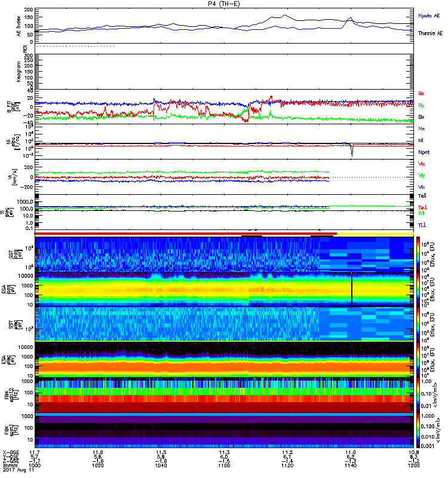Click the SST ion panel color bar
The width and height of the screenshot is (448, 478).
click(418, 254)
